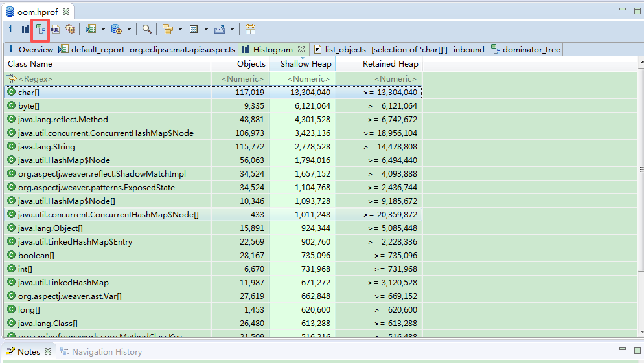Select the java.lang.Object[] row
Viewport: 644px width, 363px height.
coord(213,228)
